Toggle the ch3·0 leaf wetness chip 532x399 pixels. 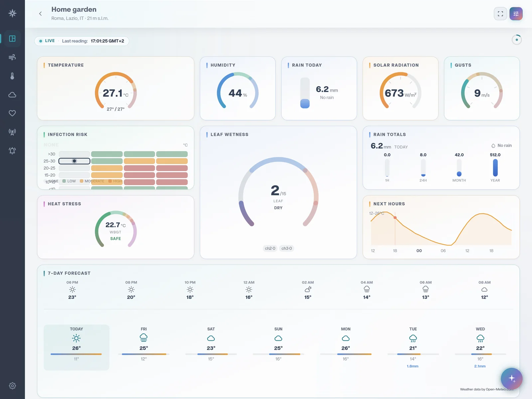pos(287,248)
